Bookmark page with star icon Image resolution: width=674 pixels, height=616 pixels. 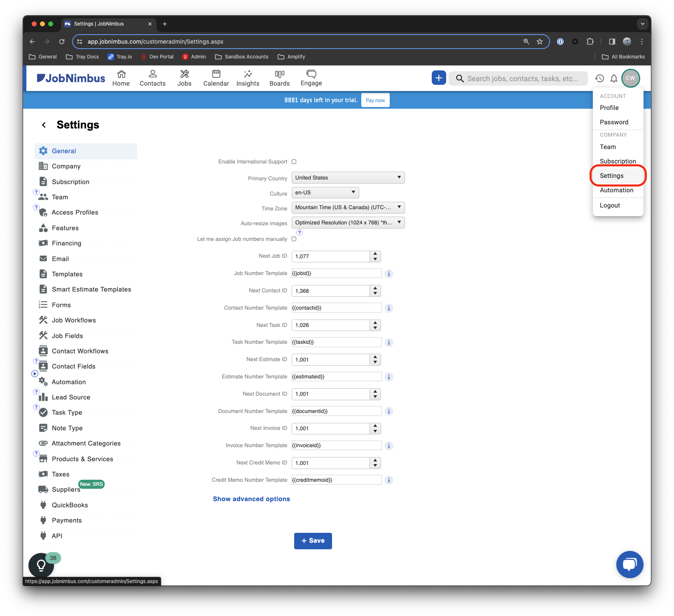click(x=540, y=42)
